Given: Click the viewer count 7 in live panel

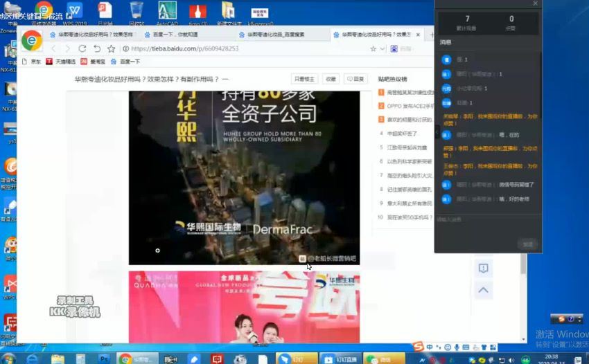Looking at the screenshot, I should point(467,19).
